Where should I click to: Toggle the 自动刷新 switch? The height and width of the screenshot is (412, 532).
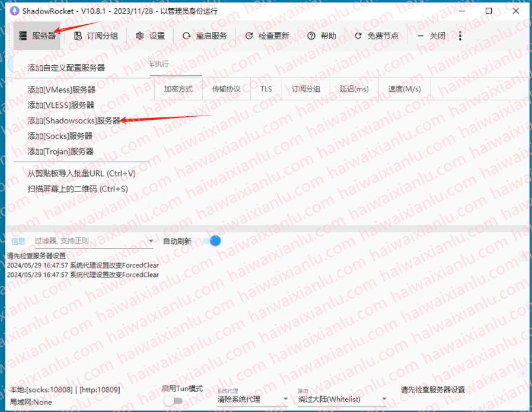coord(212,241)
